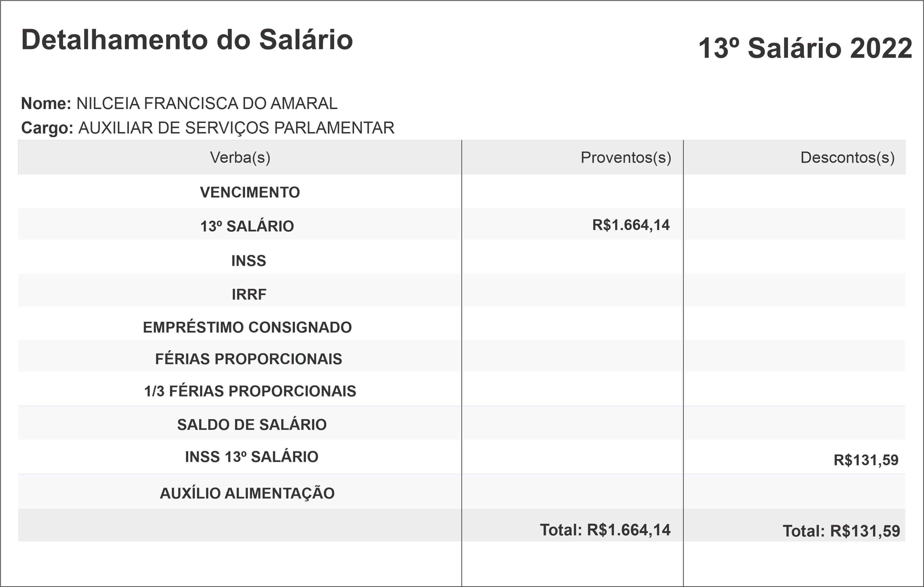Select the INSS 13º SALÁRIO row label
This screenshot has height=587, width=924.
point(252,457)
